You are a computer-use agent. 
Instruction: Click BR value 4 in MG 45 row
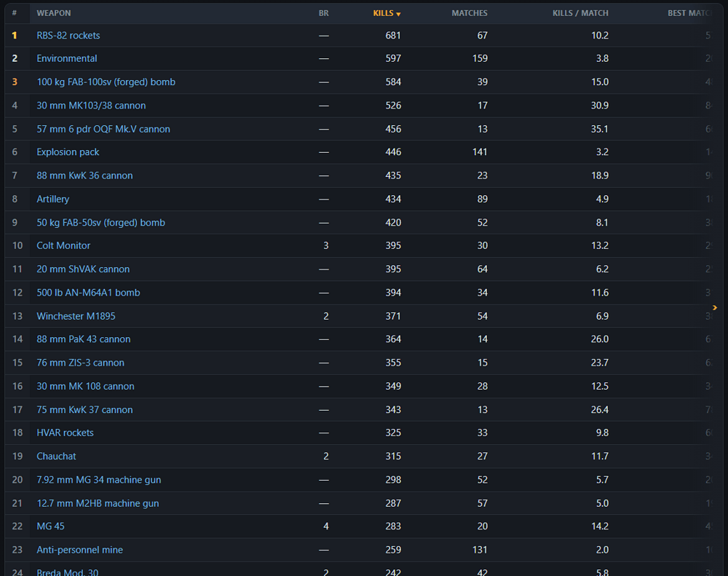[x=326, y=526]
